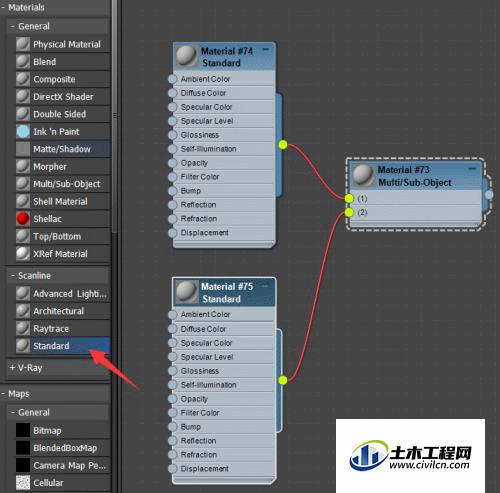Click the Camera Map Per Pixel icon
500x493 pixels.
tap(23, 465)
